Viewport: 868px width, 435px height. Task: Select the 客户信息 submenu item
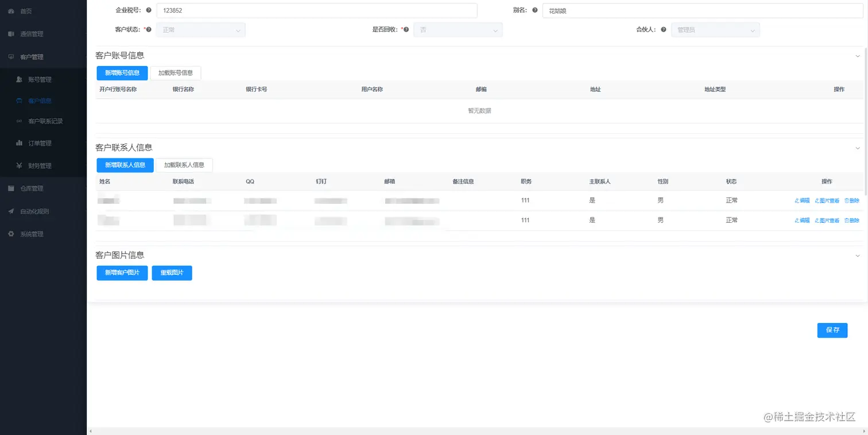[43, 101]
